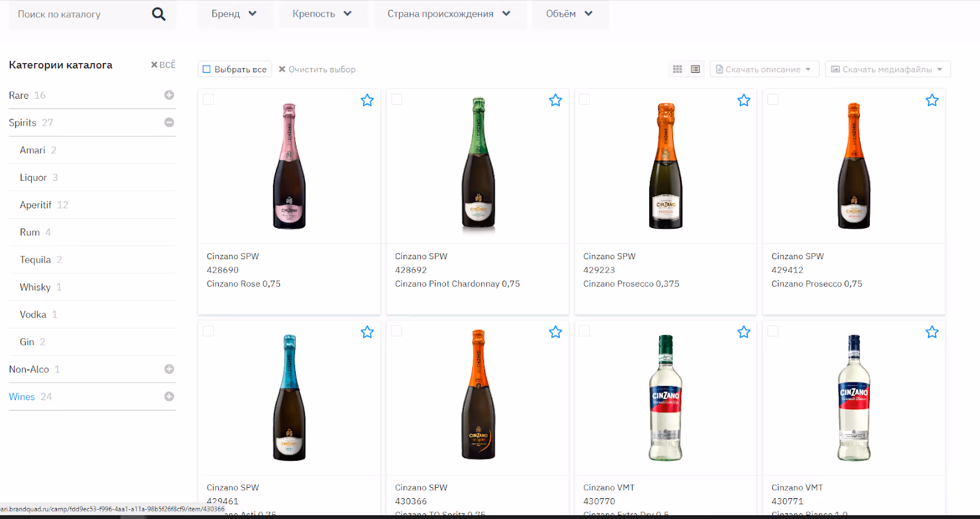This screenshot has width=980, height=519.
Task: Tick checkbox on Prosecco 0,375 card
Action: (585, 99)
